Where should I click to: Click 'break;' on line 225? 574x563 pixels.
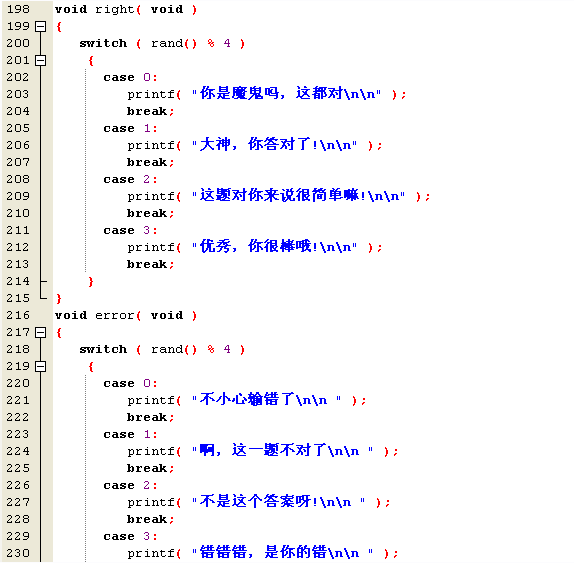click(x=150, y=468)
